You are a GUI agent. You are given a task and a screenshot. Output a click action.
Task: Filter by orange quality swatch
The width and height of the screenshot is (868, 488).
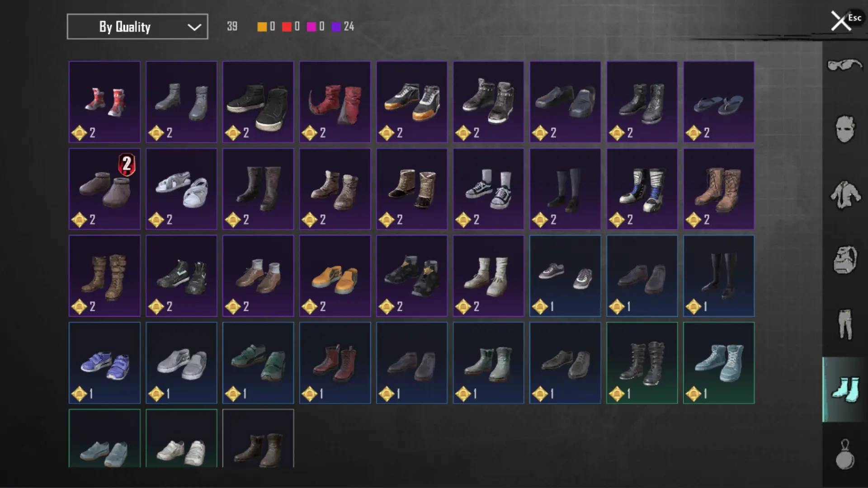[x=262, y=27]
